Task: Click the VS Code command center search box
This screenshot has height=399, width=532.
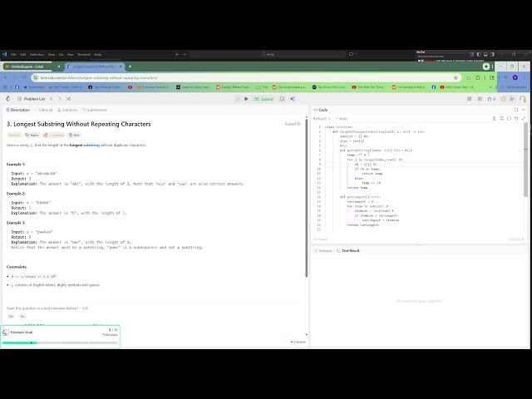Action: [x=268, y=54]
